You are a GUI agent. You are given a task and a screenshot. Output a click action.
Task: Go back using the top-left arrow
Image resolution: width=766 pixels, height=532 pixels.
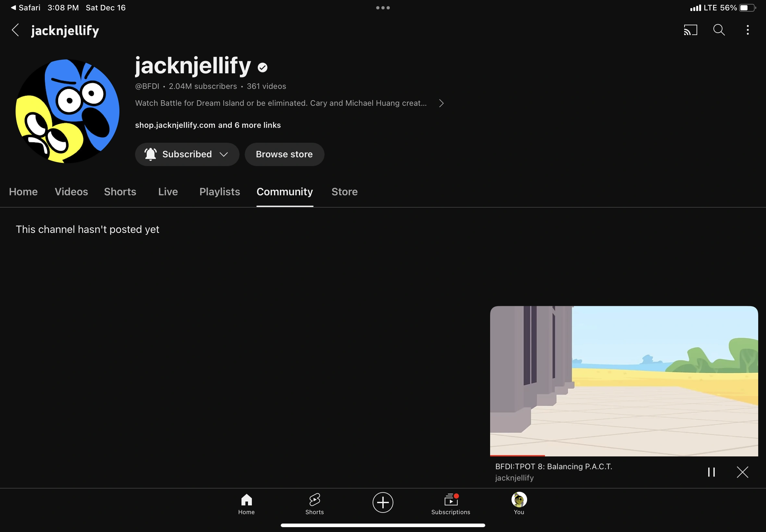click(15, 30)
